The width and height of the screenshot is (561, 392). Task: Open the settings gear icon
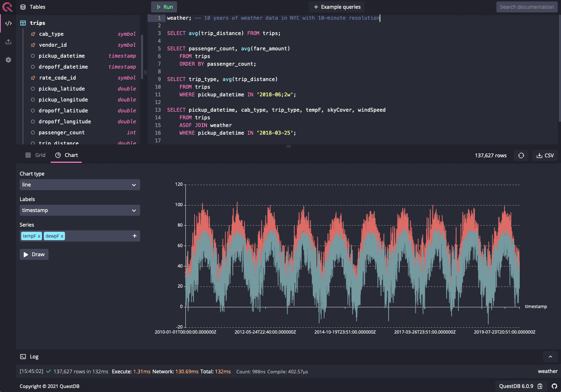coord(8,60)
